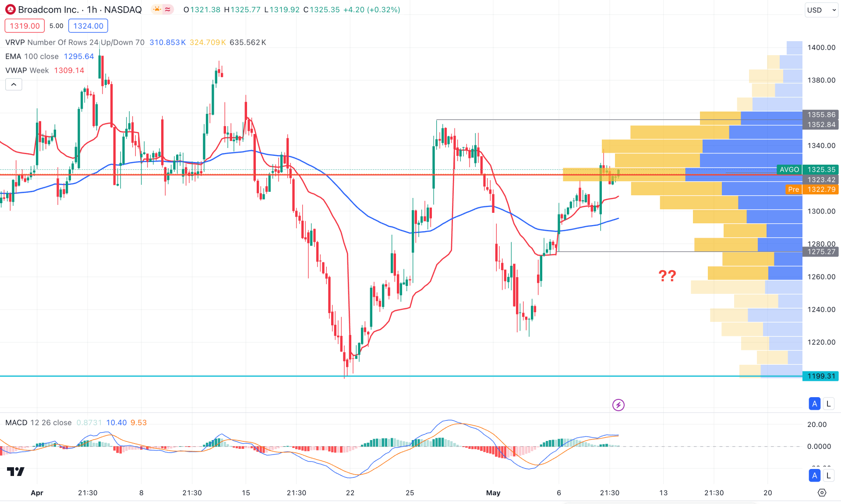The image size is (841, 504).
Task: Open time axis settings target icon
Action: click(x=822, y=493)
